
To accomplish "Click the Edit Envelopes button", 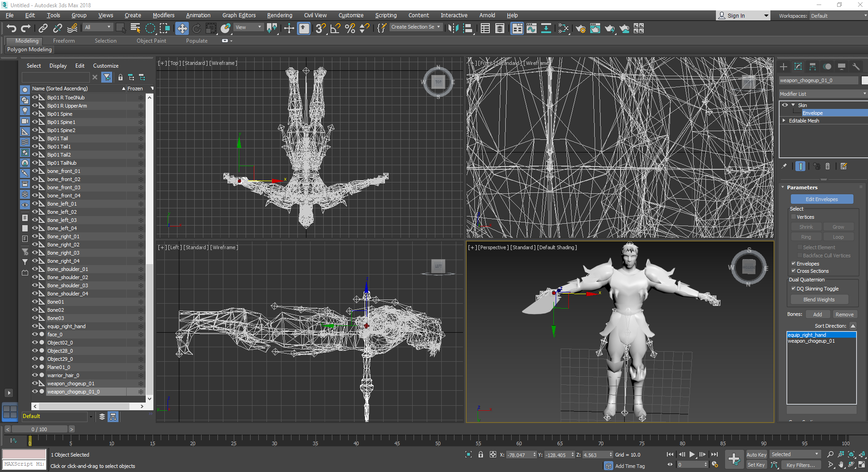I will (x=822, y=199).
